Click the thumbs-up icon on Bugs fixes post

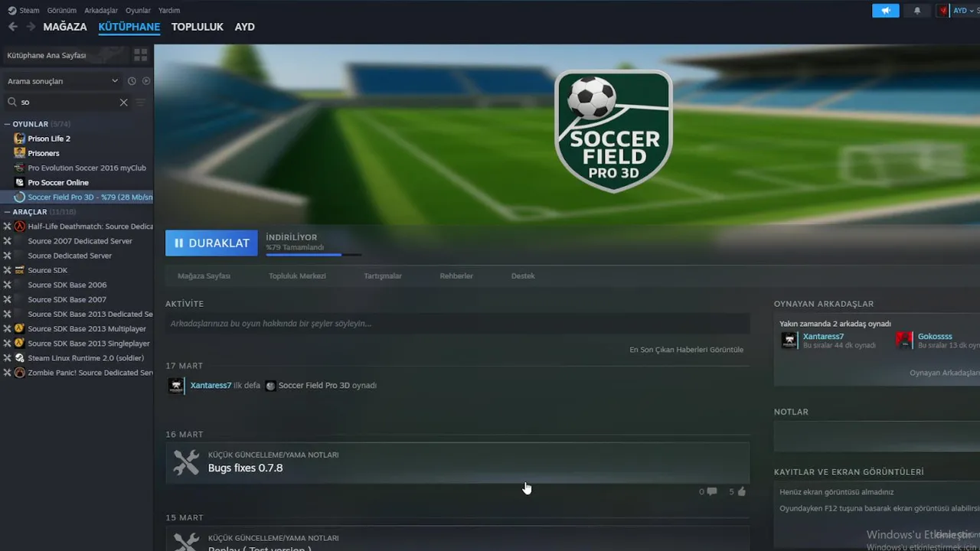(741, 491)
